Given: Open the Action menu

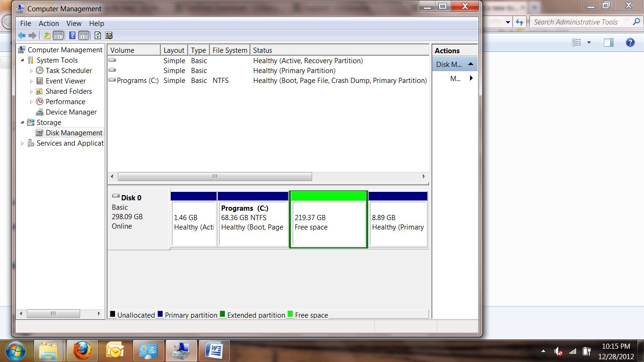Looking at the screenshot, I should pyautogui.click(x=49, y=24).
